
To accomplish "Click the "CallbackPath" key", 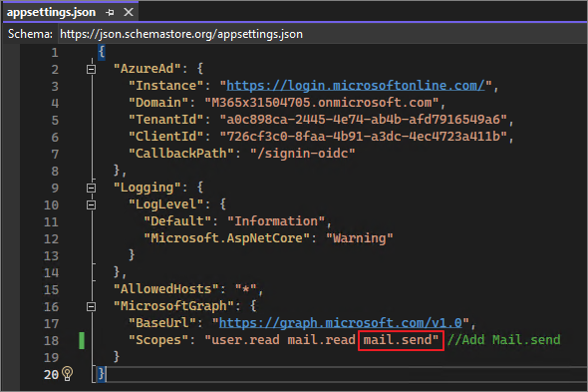I will pos(181,154).
